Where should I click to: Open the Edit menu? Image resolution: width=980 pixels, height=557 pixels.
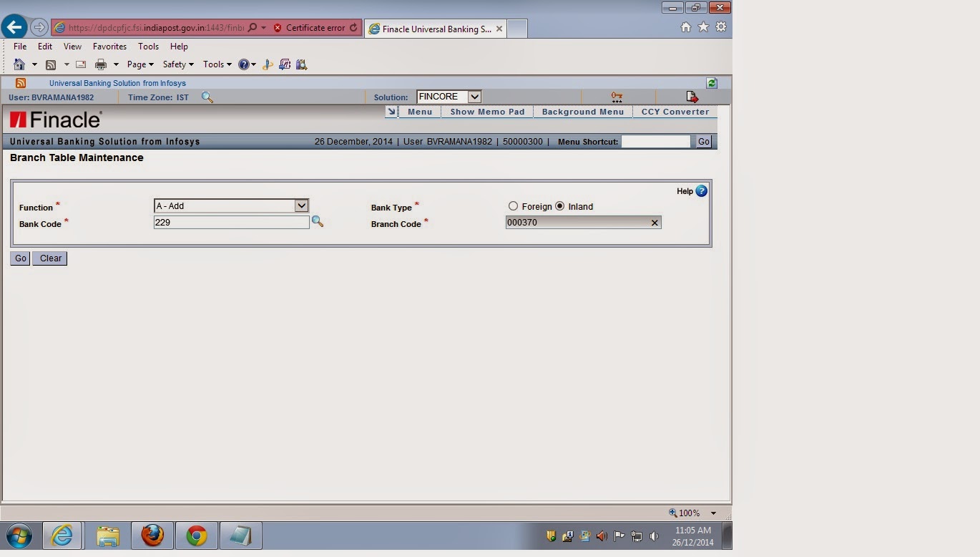click(x=45, y=47)
